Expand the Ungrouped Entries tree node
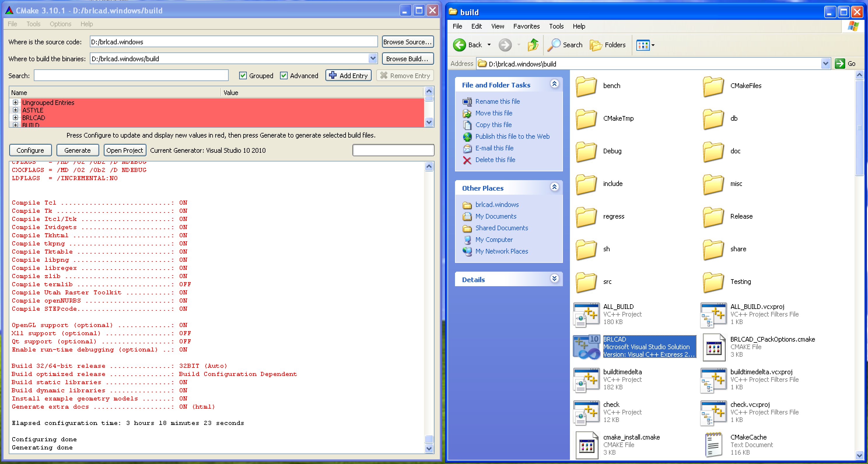 pos(15,102)
